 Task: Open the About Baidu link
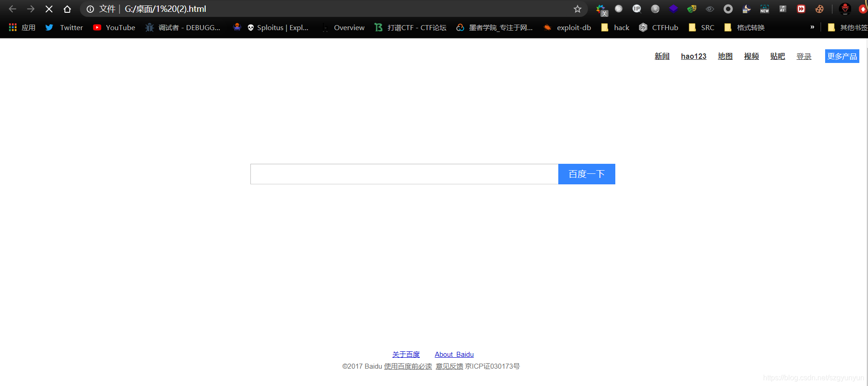click(454, 355)
